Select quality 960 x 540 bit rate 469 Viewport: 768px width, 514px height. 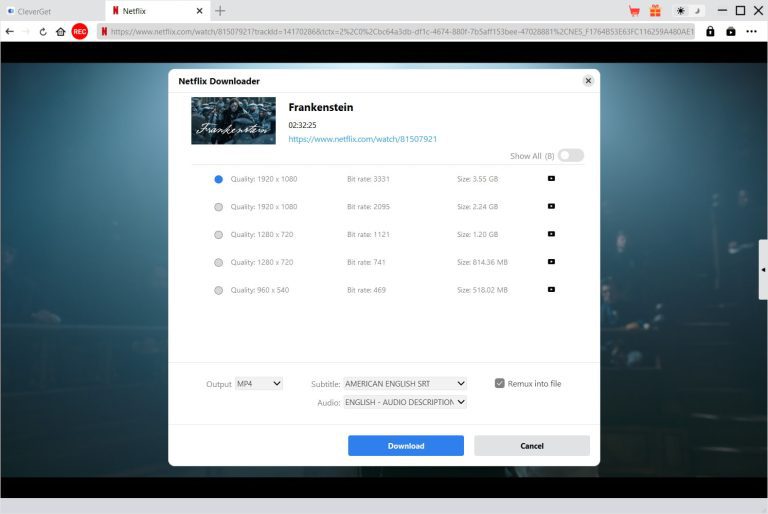218,290
